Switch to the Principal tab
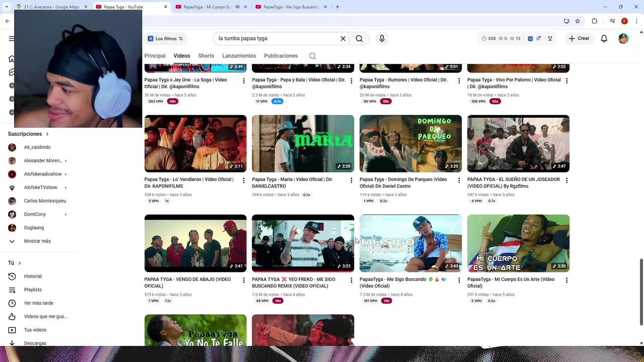The image size is (644, 362). (x=155, y=56)
